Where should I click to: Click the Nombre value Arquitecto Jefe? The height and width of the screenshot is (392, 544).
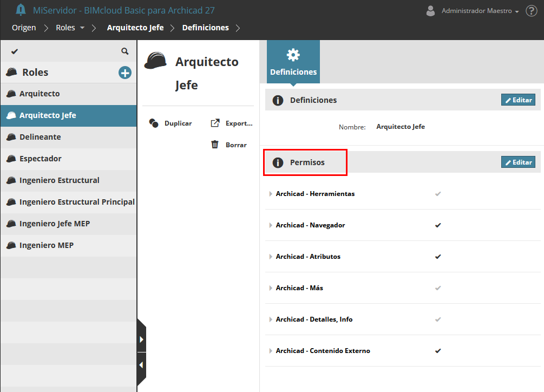pyautogui.click(x=401, y=127)
